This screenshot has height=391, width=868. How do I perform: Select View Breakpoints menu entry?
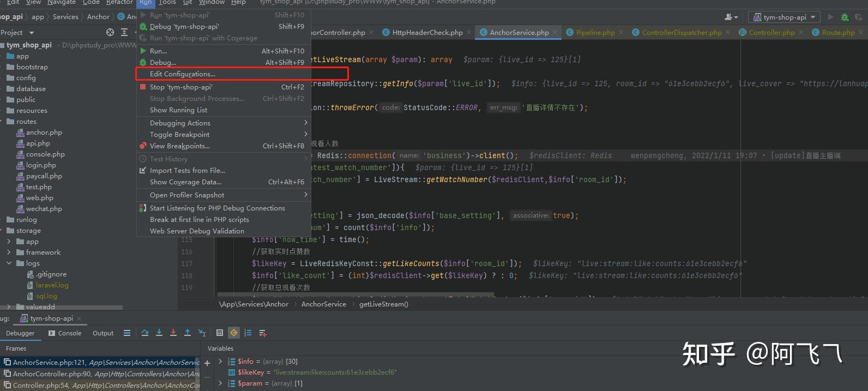(x=224, y=146)
